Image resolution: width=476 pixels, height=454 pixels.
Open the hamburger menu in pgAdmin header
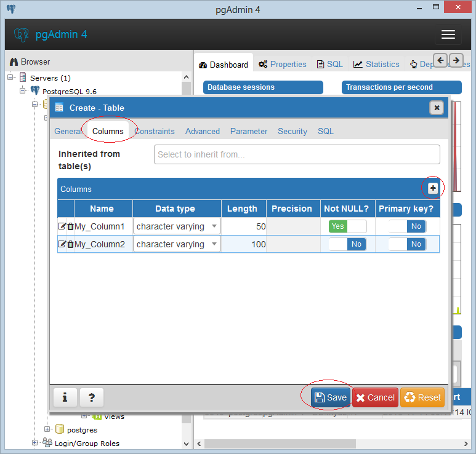[x=448, y=34]
